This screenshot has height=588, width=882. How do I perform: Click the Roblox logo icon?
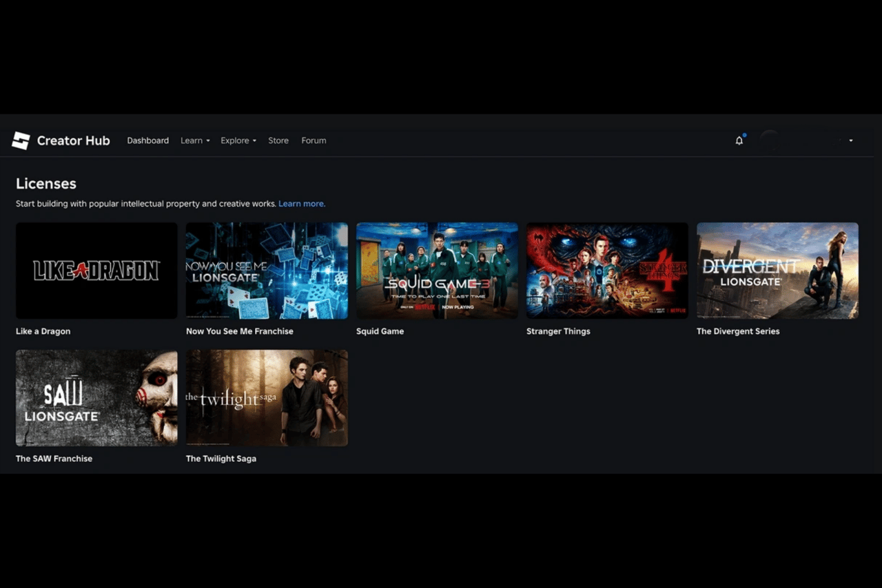point(21,140)
